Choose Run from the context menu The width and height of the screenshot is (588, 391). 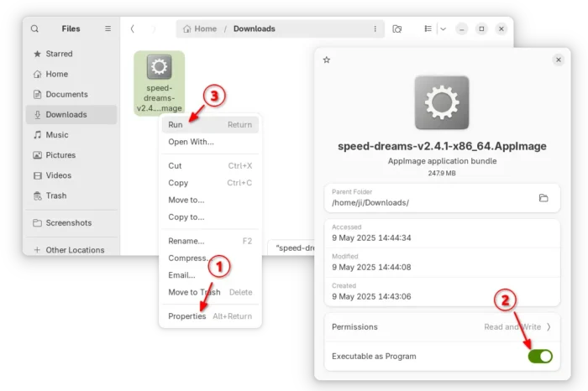210,125
